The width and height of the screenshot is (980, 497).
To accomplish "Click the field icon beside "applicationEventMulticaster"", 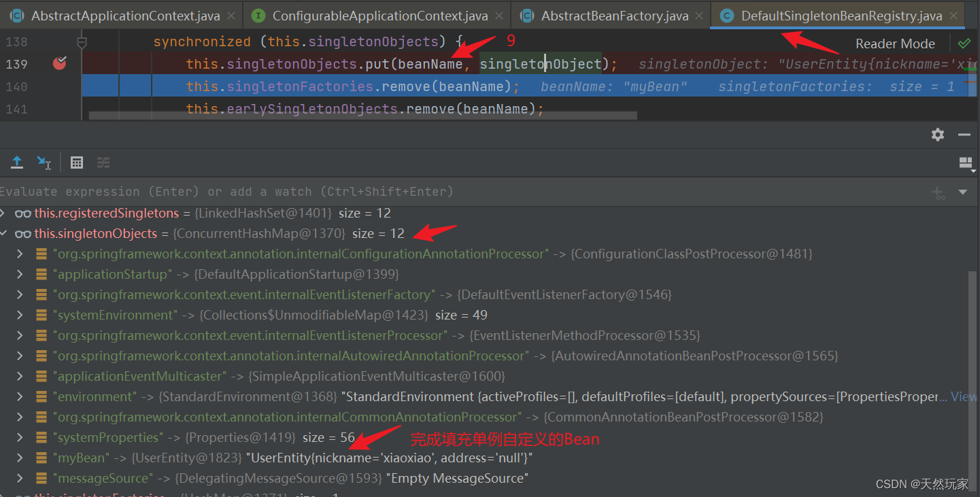I will [41, 376].
